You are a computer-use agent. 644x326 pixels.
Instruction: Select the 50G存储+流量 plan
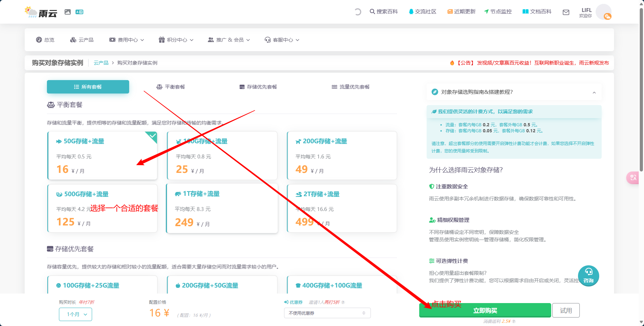102,156
